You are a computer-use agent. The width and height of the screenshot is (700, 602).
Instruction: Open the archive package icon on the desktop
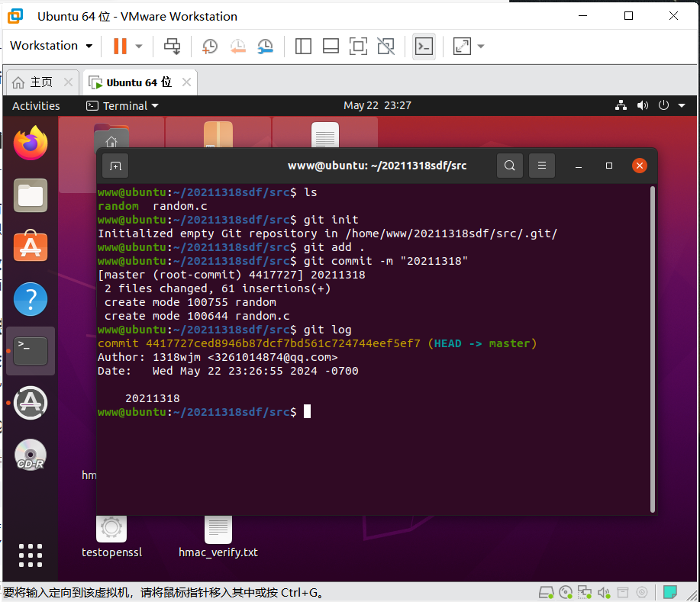pos(218,134)
